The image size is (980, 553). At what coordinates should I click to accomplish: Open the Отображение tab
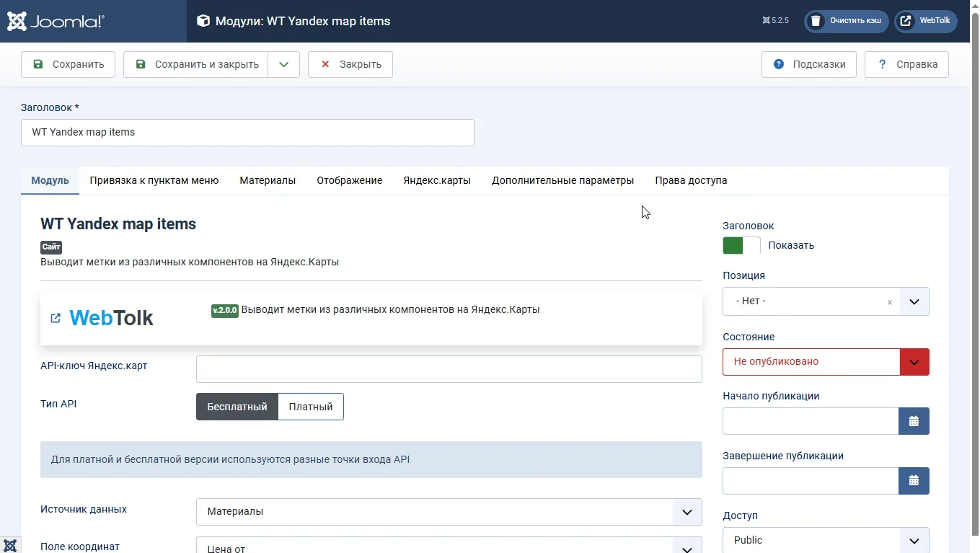click(x=350, y=180)
